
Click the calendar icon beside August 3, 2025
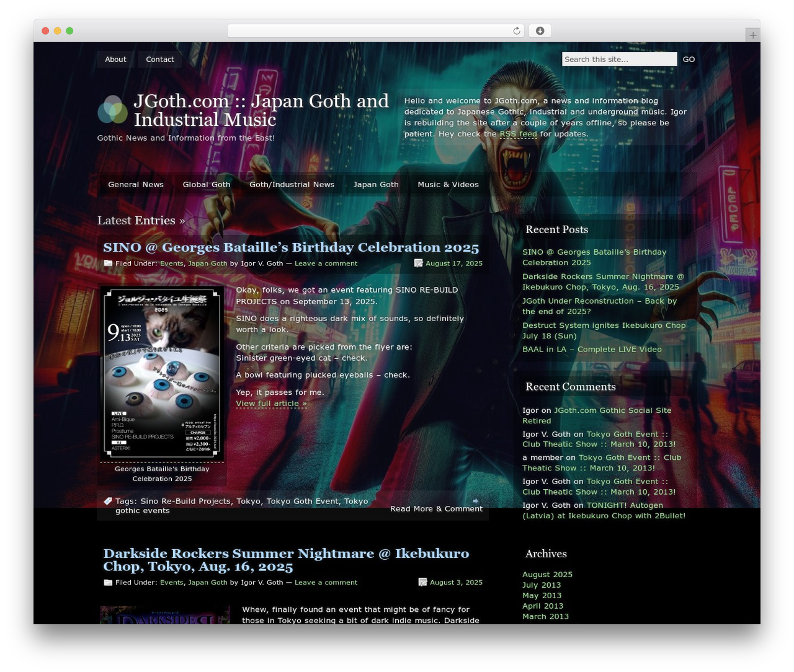422,582
